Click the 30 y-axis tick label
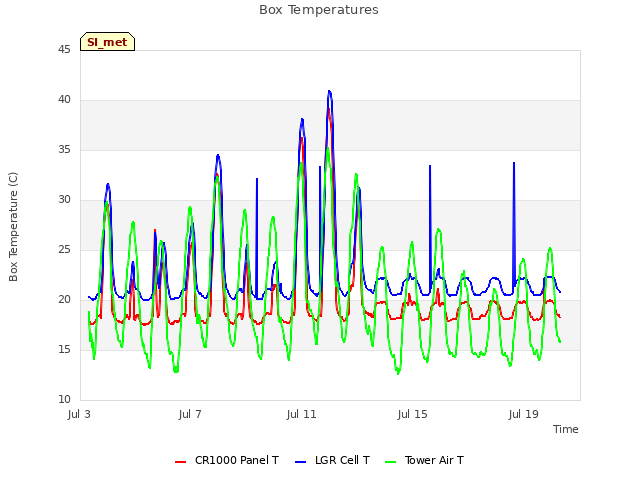 tap(64, 200)
